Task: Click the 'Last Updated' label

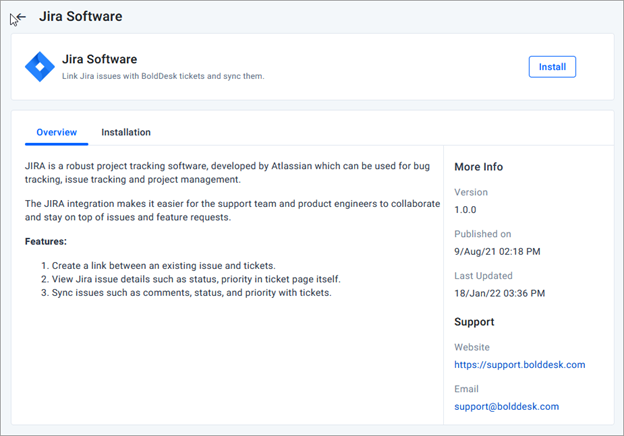Action: 484,276
